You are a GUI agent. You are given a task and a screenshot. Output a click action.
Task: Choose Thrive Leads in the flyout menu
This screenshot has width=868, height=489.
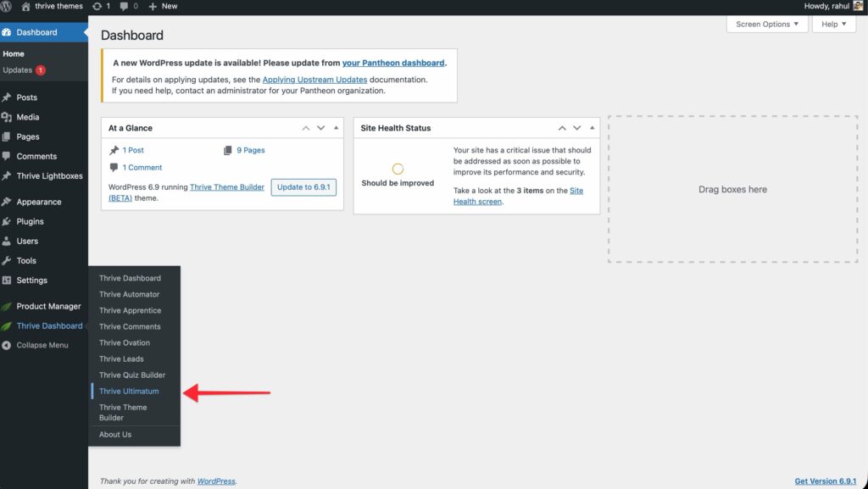coord(121,358)
